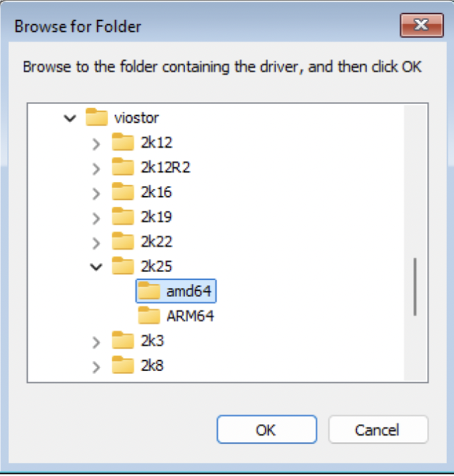
Task: Confirm selection with OK button
Action: 266,430
